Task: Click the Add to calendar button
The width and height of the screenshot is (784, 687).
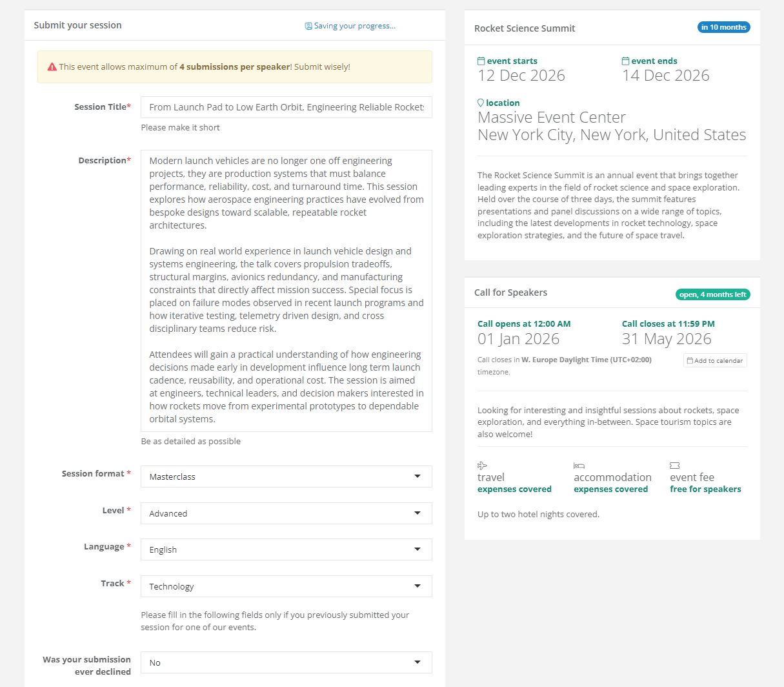Action: click(x=715, y=361)
